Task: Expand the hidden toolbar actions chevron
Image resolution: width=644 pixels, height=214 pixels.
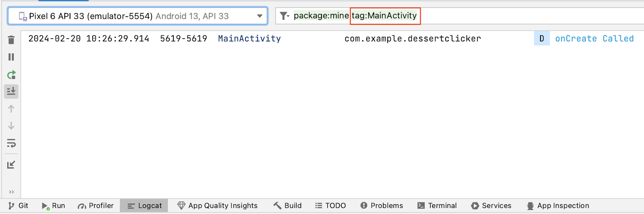Action: coord(11,192)
